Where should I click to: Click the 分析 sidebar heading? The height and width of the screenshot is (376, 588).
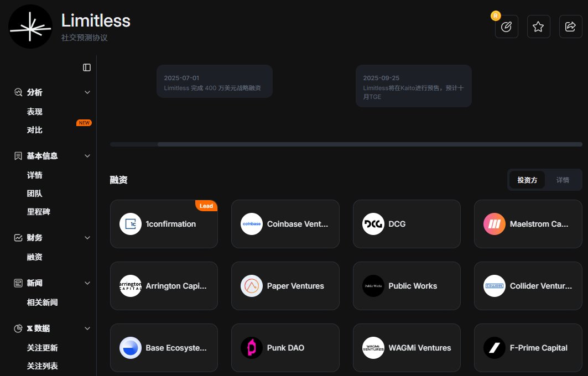tap(34, 92)
